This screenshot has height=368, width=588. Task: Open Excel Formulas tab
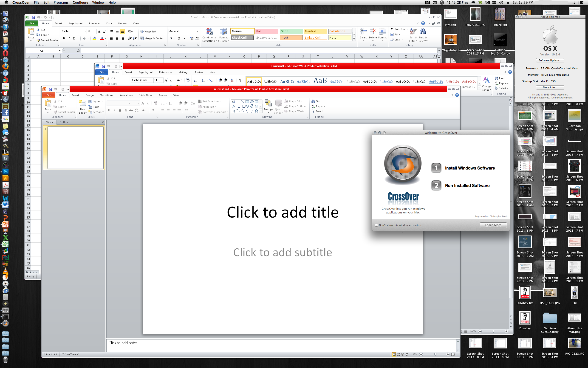[x=94, y=24]
